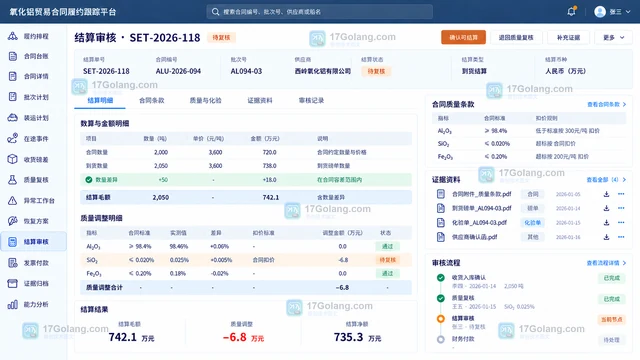Image resolution: width=640 pixels, height=360 pixels.
Task: Expand the 更多 dropdown button
Action: point(613,38)
